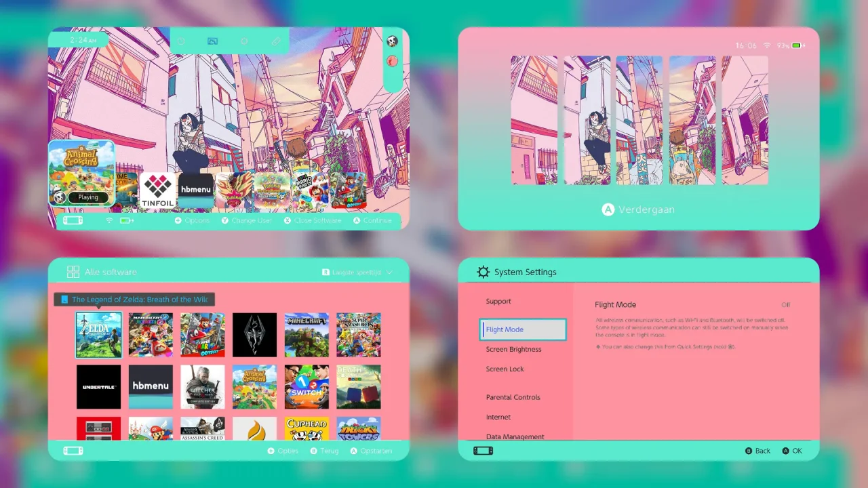Click the power icon in the top bar
The height and width of the screenshot is (488, 868).
coord(181,41)
